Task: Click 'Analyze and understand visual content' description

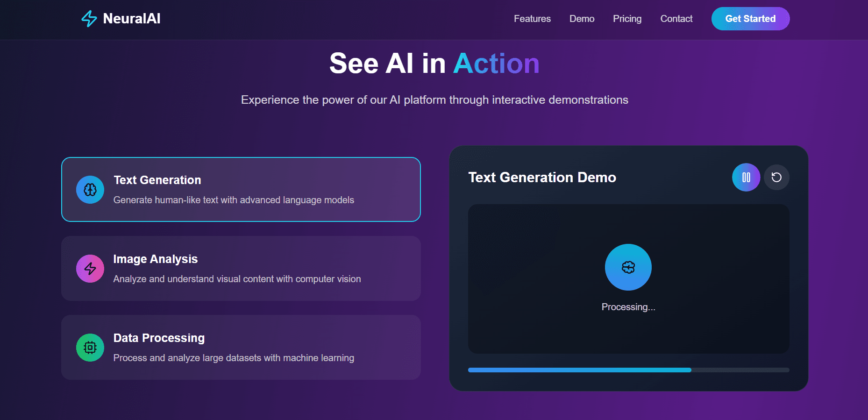Action: (237, 279)
